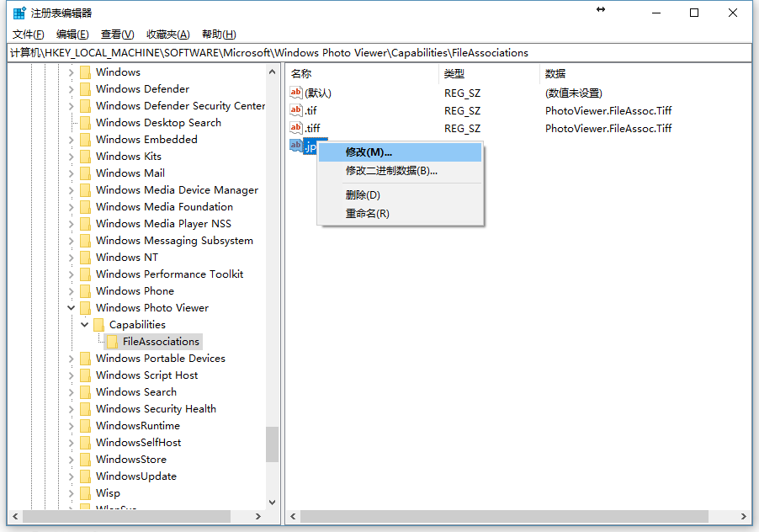Viewport: 759px width, 532px height.
Task: Open the 编辑(E) menu
Action: 72,35
